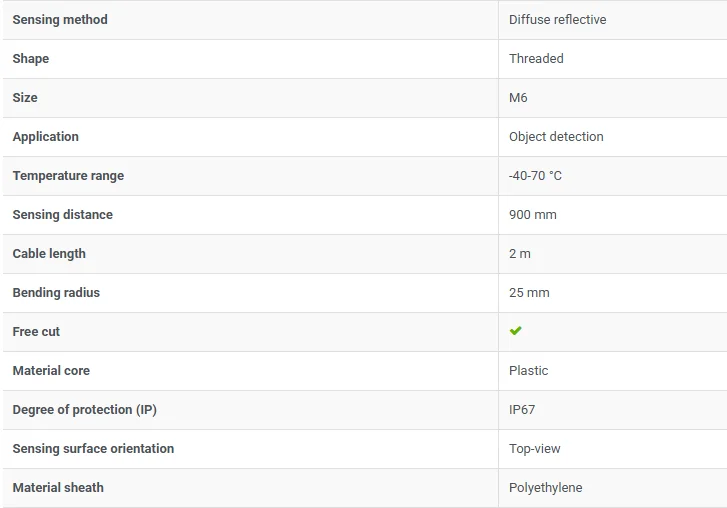The width and height of the screenshot is (727, 508).
Task: Select the Object detection value
Action: pyautogui.click(x=556, y=137)
